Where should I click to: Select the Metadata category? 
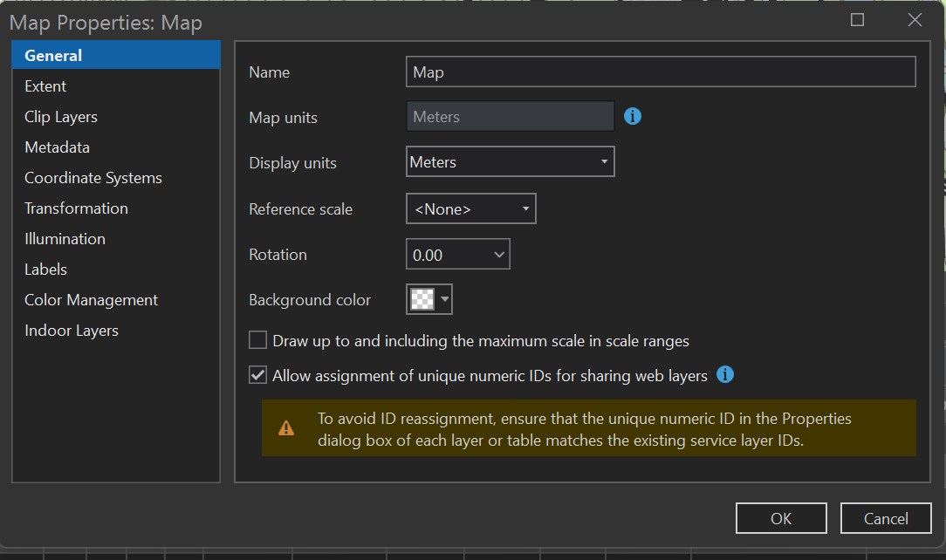57,147
